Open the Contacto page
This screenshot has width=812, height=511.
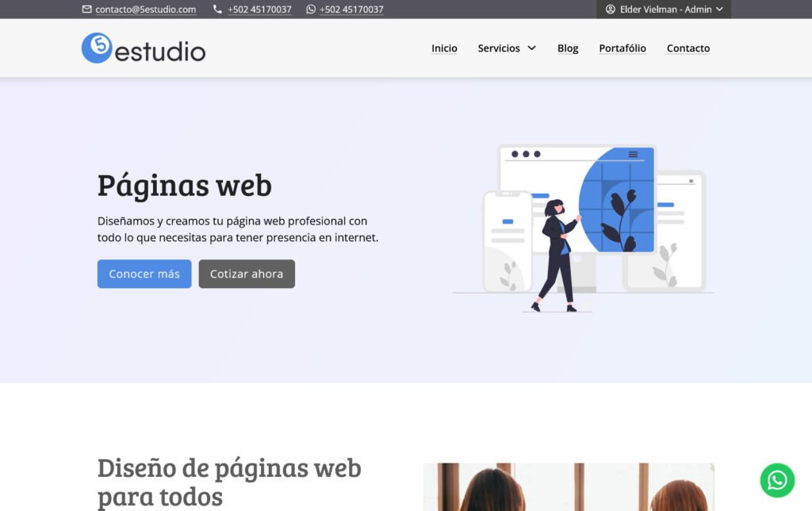[x=688, y=48]
